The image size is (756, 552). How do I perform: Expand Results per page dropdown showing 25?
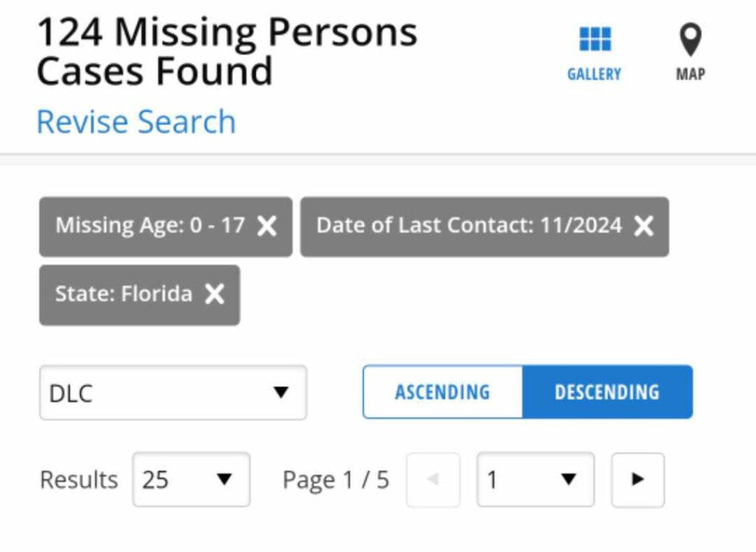tap(191, 480)
